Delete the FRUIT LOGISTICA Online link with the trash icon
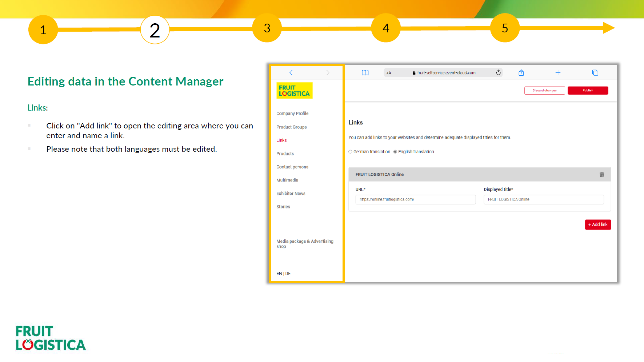 602,175
